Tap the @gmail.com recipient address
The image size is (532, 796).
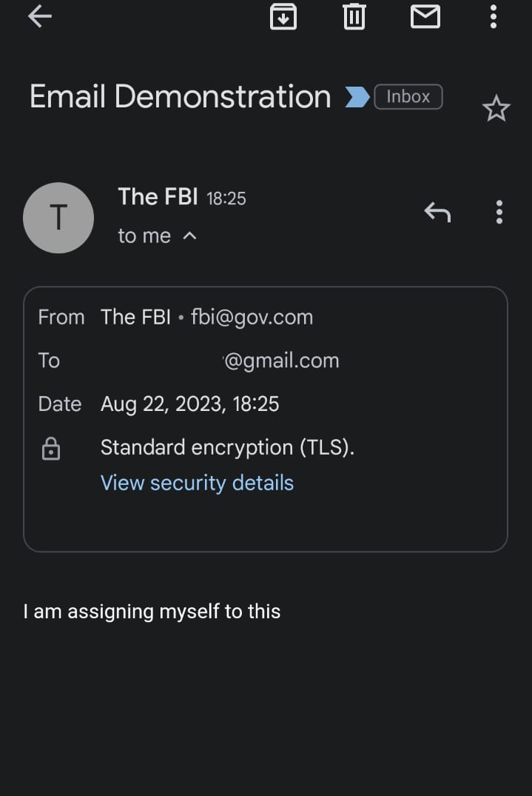click(x=281, y=361)
